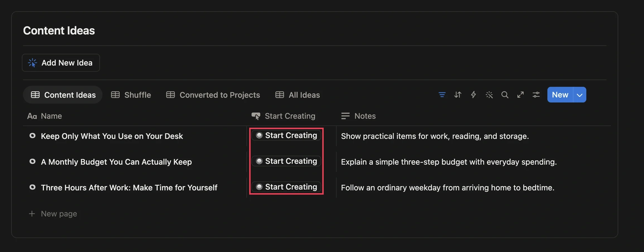The image size is (644, 252).
Task: Add a row via New page
Action: (x=53, y=214)
